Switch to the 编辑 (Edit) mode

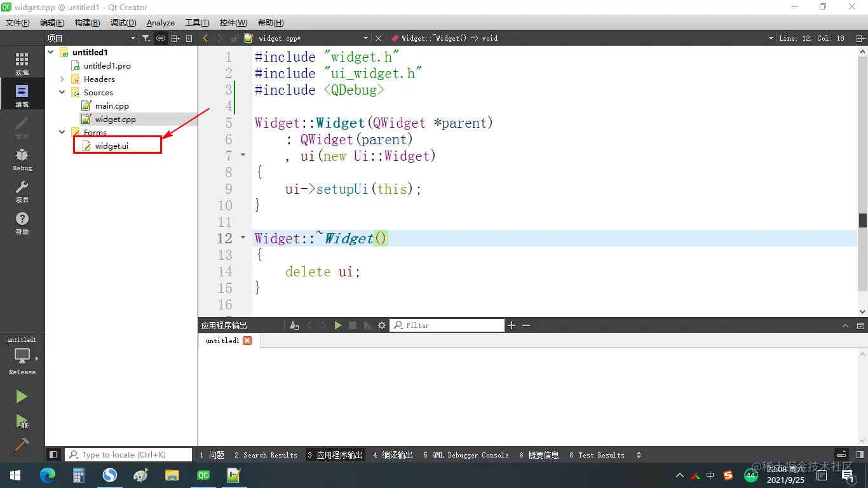click(x=22, y=95)
